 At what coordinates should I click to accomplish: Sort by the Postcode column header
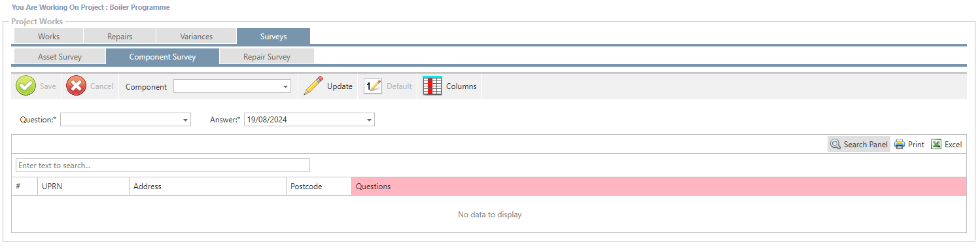tap(319, 187)
